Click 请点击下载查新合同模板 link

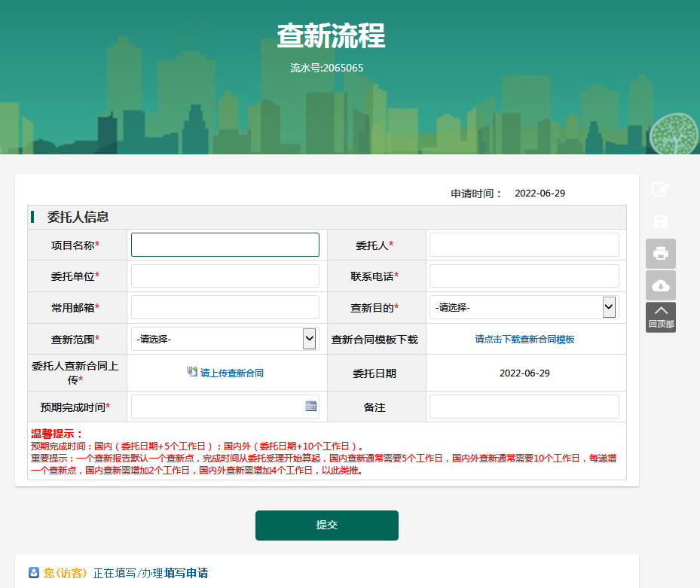point(524,340)
